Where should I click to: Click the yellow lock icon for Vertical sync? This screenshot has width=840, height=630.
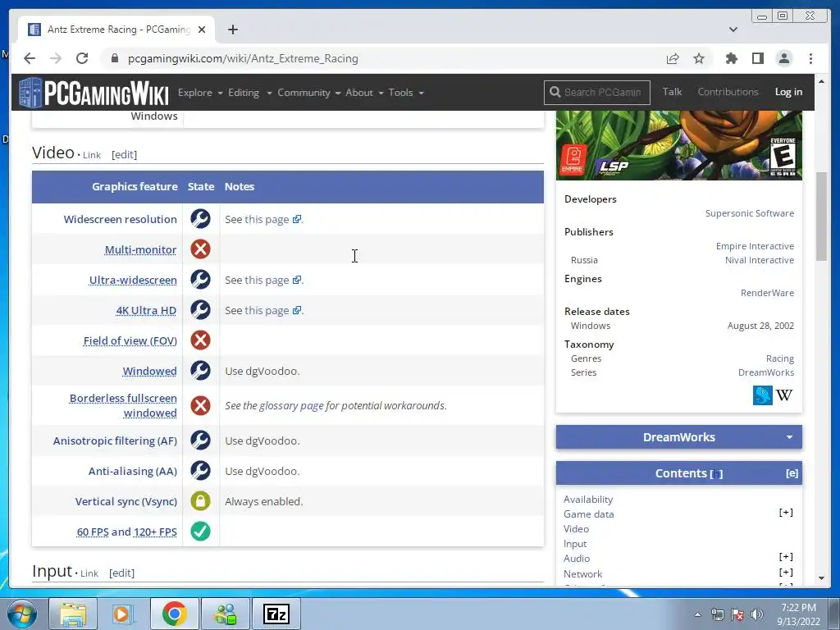[x=200, y=501]
